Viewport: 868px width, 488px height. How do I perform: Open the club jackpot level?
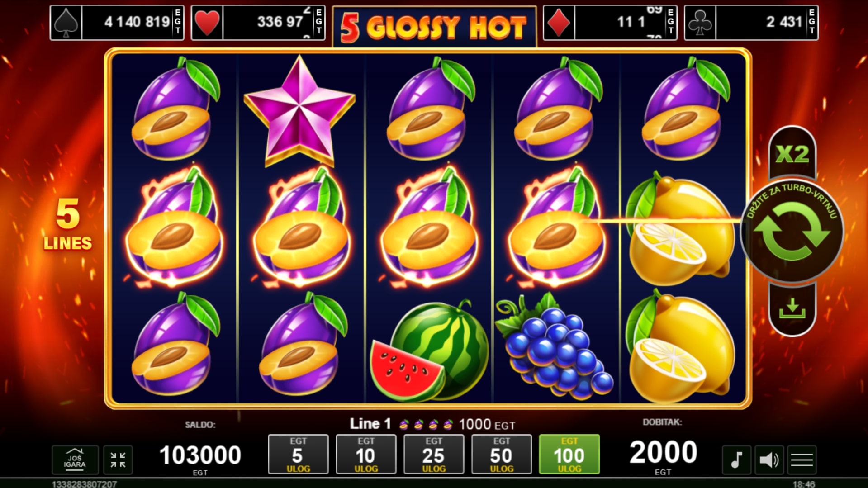751,23
